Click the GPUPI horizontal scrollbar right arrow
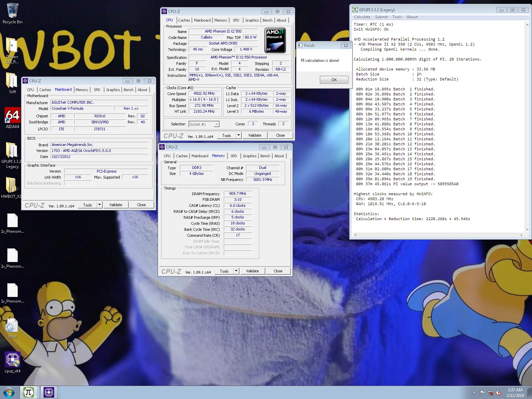This screenshot has width=532, height=399. [x=521, y=235]
